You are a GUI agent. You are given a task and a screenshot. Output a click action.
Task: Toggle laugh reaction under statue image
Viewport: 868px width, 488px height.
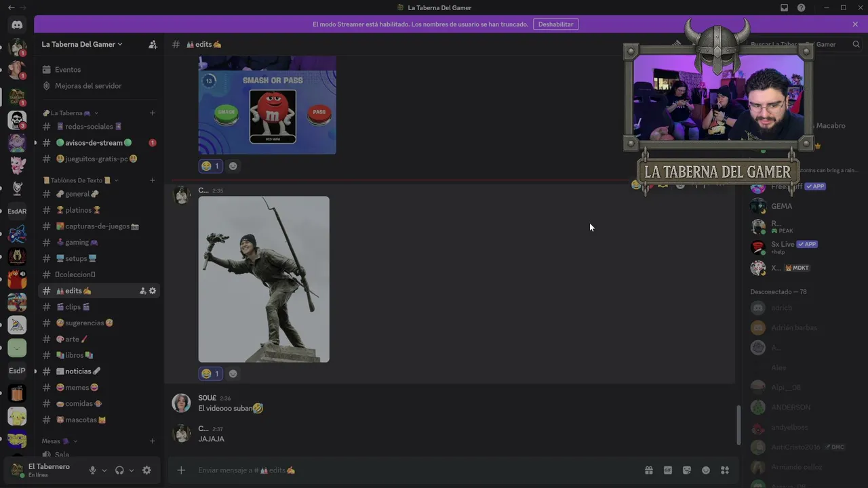pos(210,373)
